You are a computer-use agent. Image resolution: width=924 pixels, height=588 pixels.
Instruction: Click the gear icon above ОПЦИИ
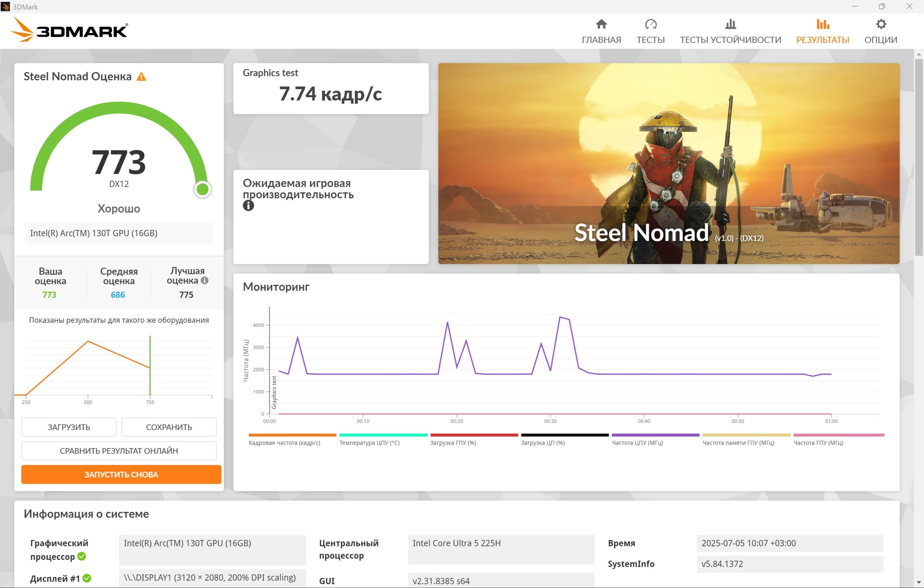(881, 24)
